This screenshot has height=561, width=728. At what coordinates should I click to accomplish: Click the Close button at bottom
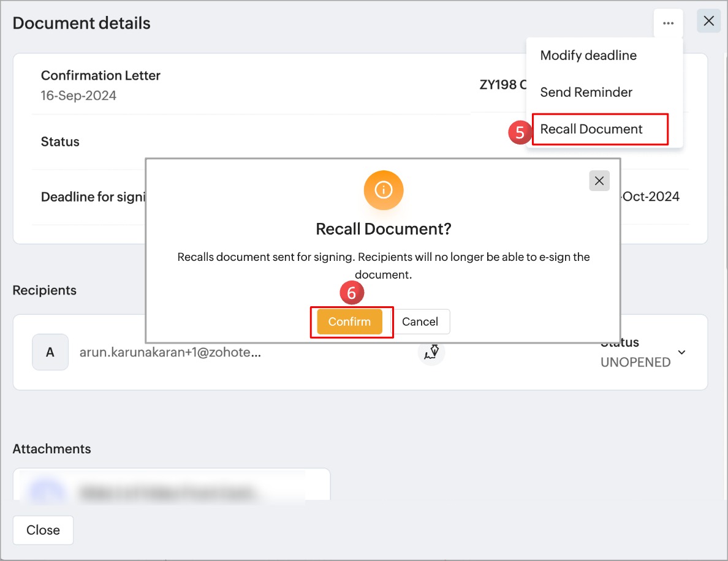(x=43, y=530)
